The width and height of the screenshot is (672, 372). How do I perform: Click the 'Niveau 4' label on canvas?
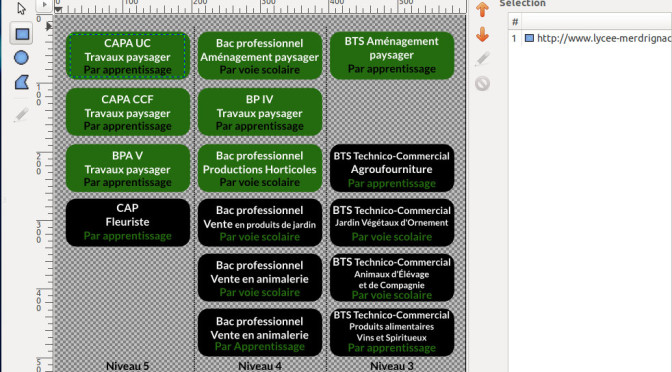point(260,366)
